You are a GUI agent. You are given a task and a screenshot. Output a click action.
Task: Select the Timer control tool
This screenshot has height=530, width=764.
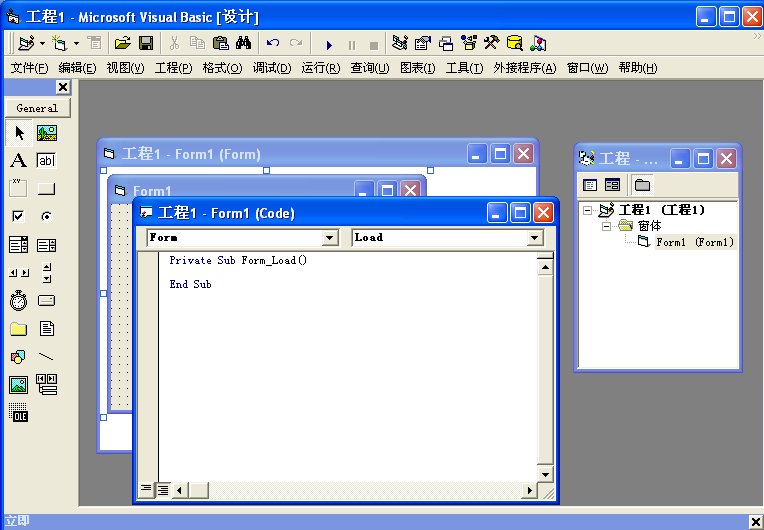(x=19, y=301)
